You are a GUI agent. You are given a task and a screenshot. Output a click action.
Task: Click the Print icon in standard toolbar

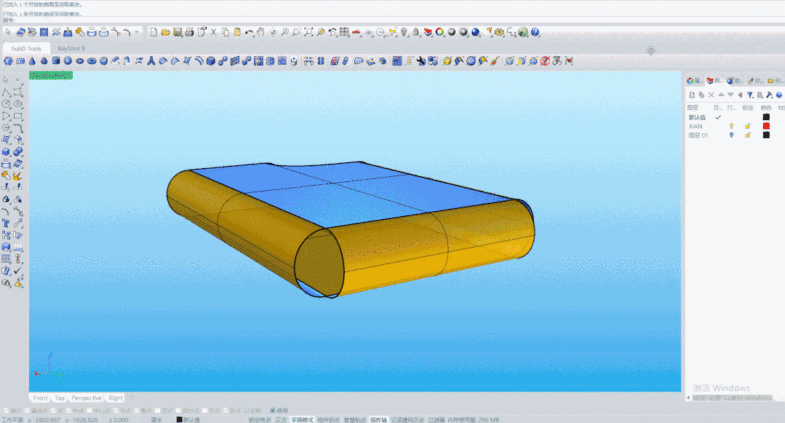click(190, 32)
